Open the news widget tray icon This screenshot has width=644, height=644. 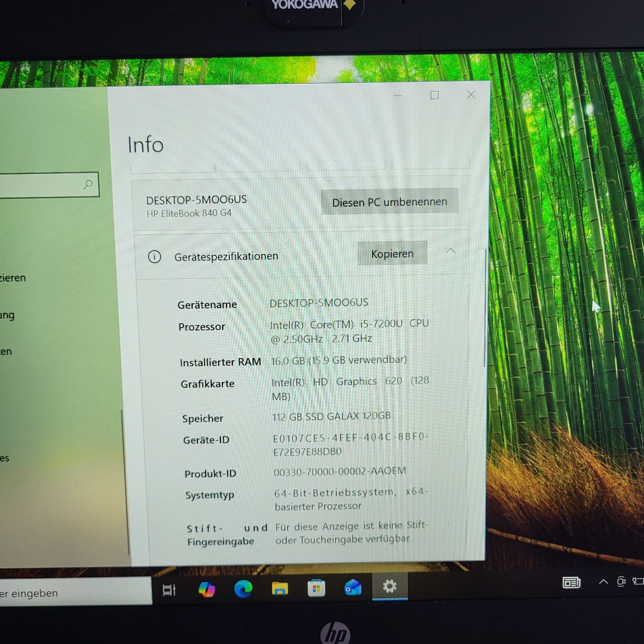[x=571, y=582]
